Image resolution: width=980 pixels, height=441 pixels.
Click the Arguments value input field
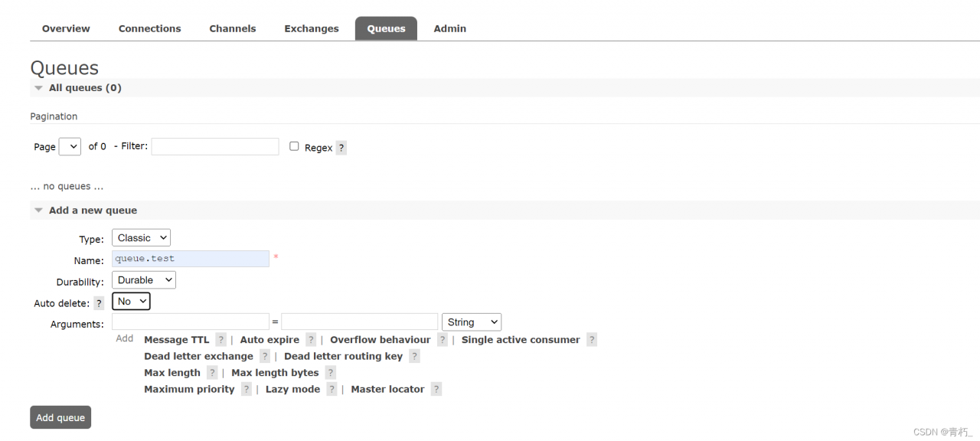pyautogui.click(x=360, y=322)
